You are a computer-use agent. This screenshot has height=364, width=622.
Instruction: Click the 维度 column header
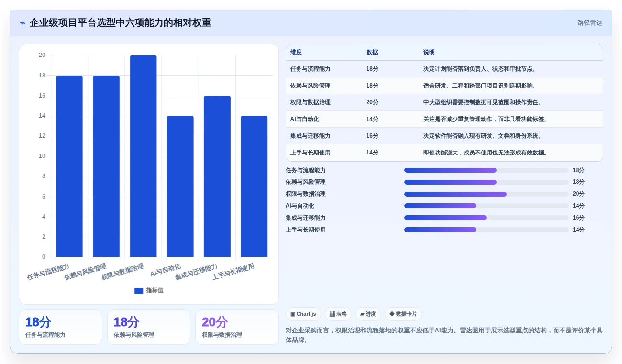[x=296, y=52]
